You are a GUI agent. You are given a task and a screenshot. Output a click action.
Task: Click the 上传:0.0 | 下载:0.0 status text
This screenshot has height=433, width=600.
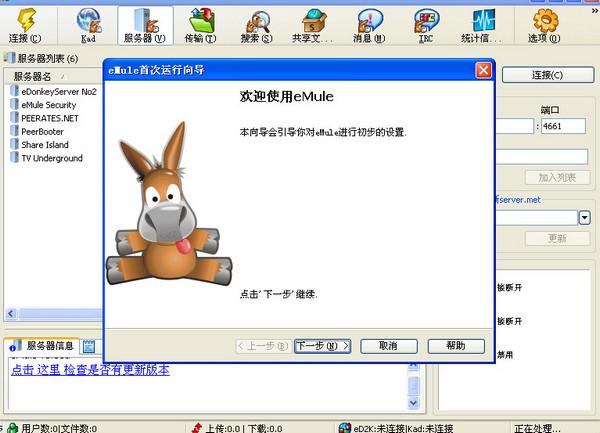coord(244,428)
